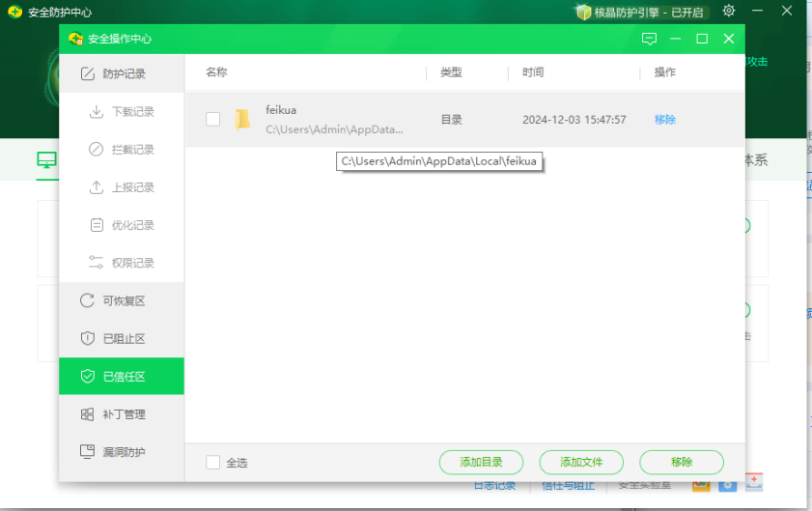Viewport: 812px width, 511px height.
Task: Click the 权限记录 permissions icon
Action: pyautogui.click(x=97, y=263)
